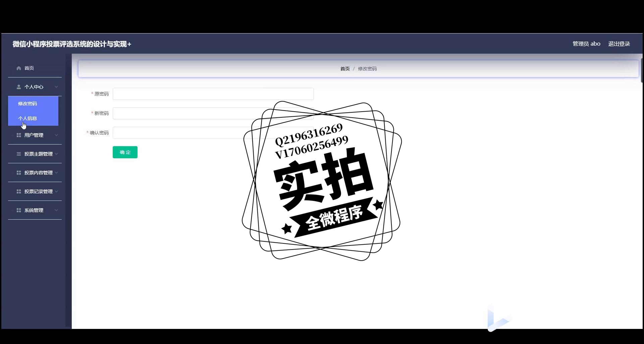Click the grid icon beside 投票记录管理
The image size is (644, 344).
click(x=19, y=191)
